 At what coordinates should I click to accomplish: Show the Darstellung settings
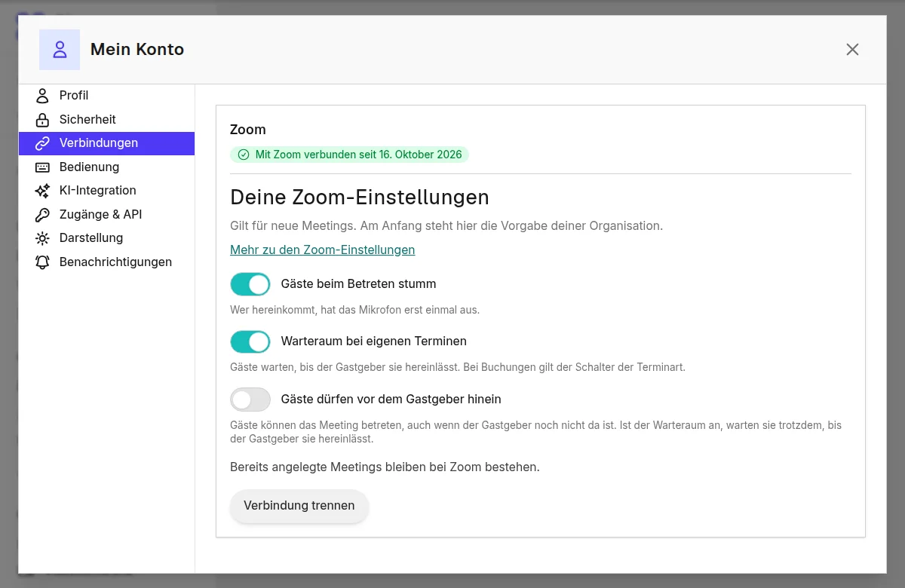[x=106, y=238]
